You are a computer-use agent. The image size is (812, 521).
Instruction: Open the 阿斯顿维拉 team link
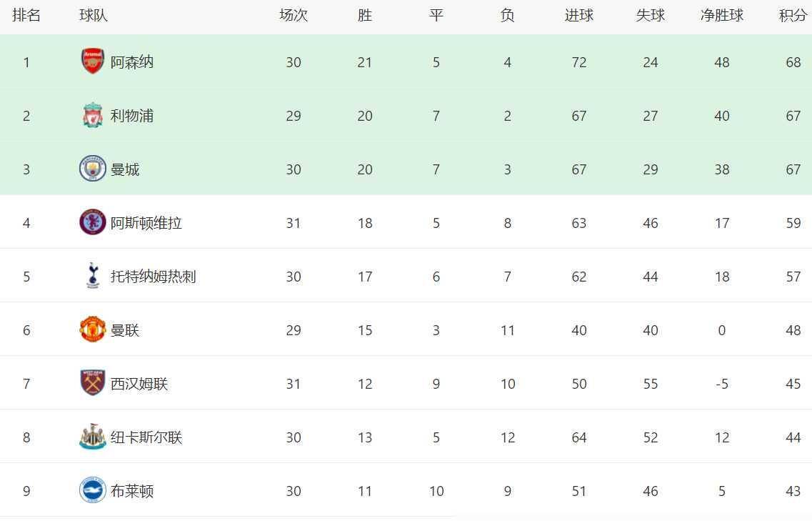146,223
